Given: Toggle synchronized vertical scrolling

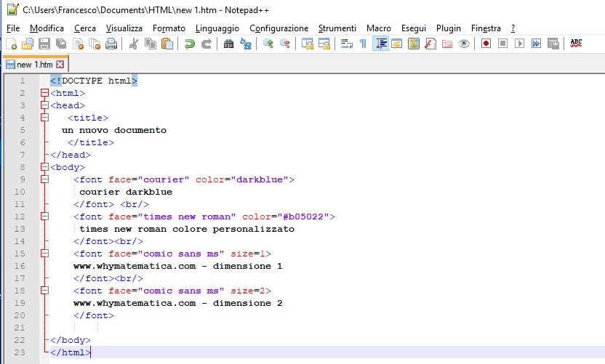Looking at the screenshot, I should tap(308, 44).
